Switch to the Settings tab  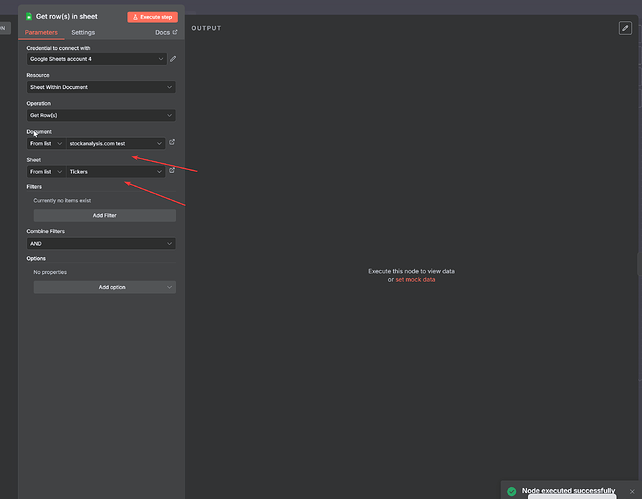tap(83, 32)
